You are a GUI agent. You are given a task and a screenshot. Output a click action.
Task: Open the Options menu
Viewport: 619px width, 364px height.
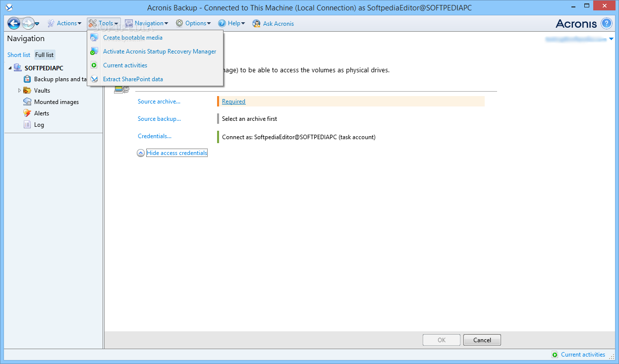click(193, 23)
